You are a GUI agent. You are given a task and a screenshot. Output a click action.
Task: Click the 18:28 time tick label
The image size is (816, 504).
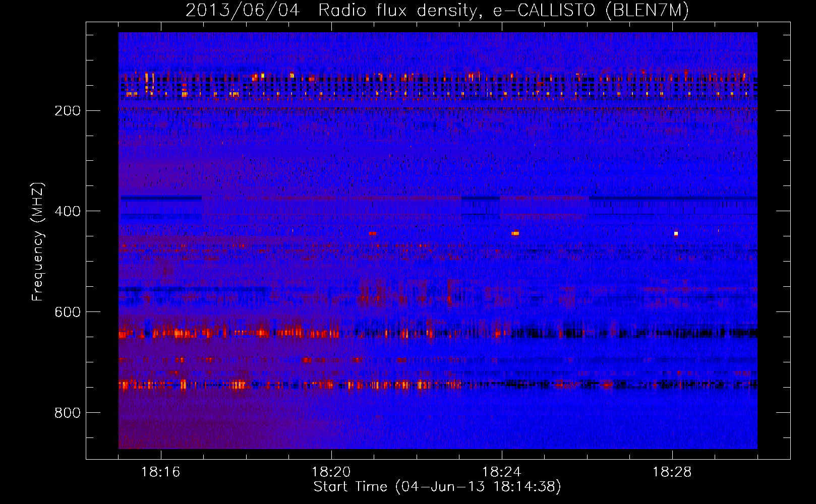[672, 472]
